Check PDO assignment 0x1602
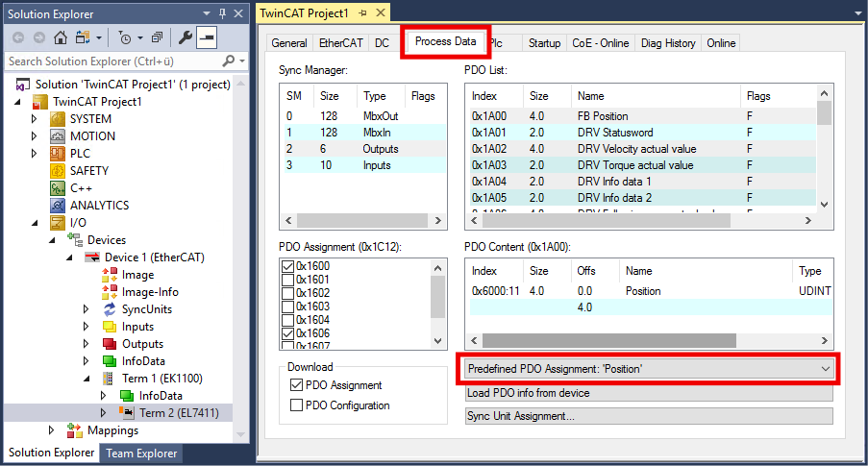This screenshot has height=466, width=868. [287, 293]
